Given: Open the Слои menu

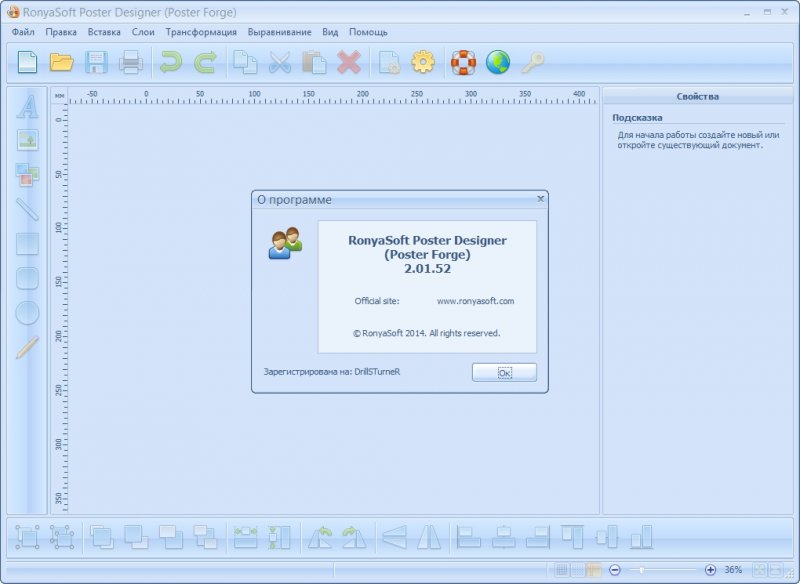Looking at the screenshot, I should click(x=143, y=32).
